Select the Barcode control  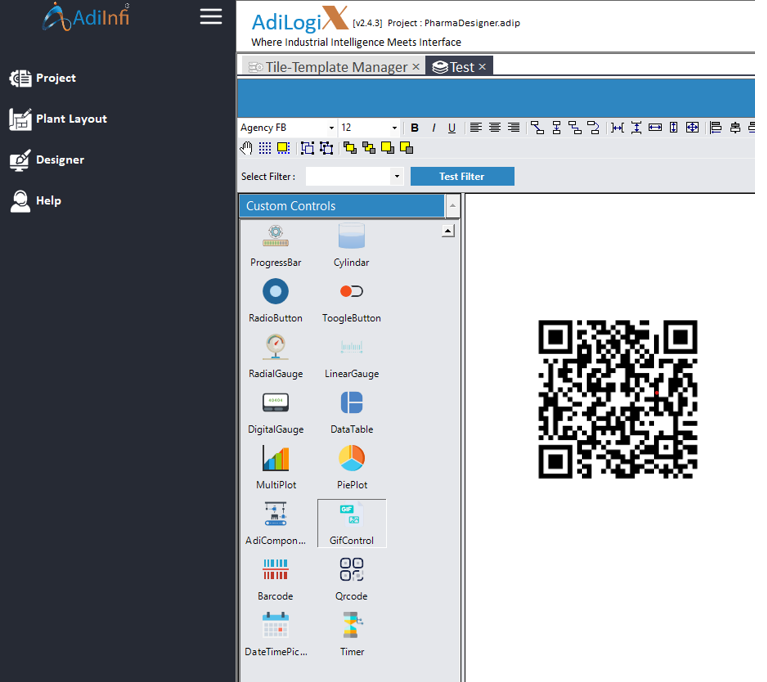pos(275,580)
